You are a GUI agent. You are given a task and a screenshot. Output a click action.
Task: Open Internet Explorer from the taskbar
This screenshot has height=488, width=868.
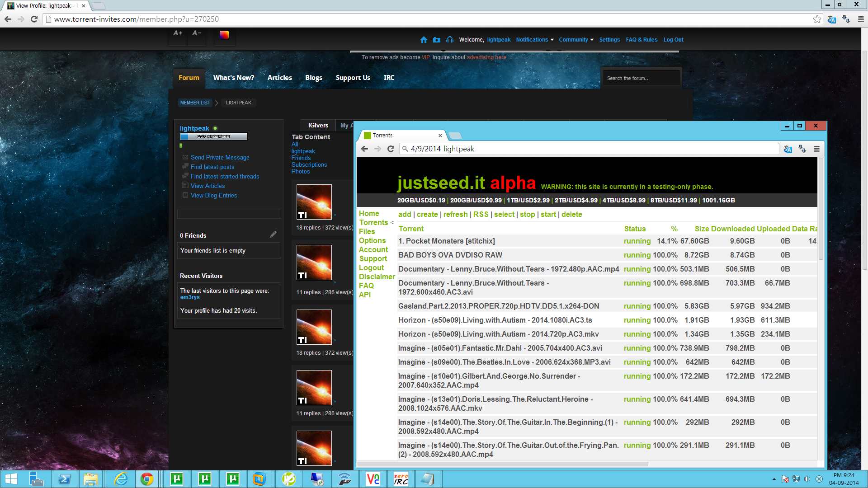(x=121, y=479)
